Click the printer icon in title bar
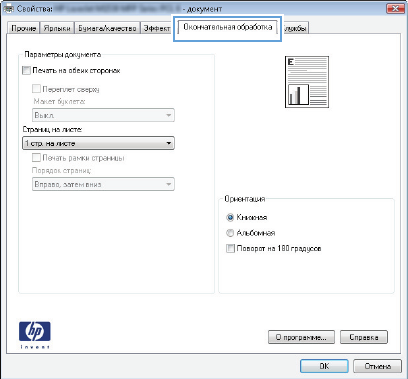The image size is (408, 379). point(8,9)
